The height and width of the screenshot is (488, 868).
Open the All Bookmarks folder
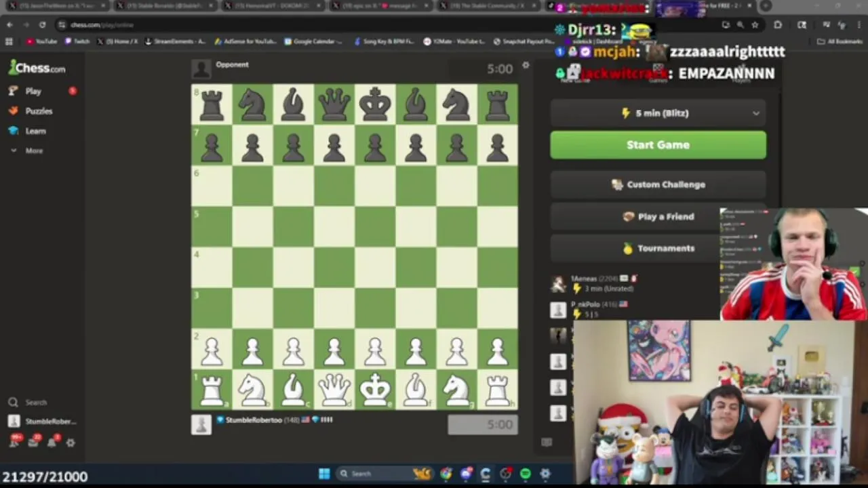tap(840, 41)
